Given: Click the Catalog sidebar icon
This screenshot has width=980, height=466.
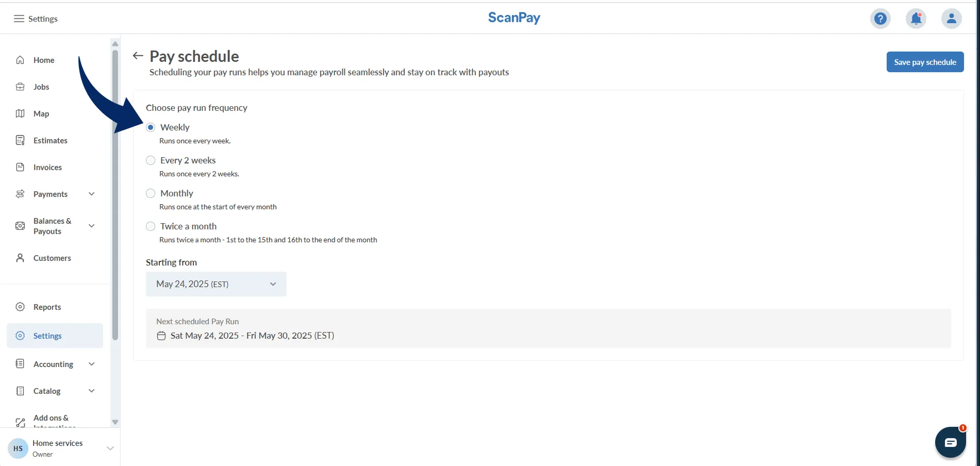Looking at the screenshot, I should [20, 391].
